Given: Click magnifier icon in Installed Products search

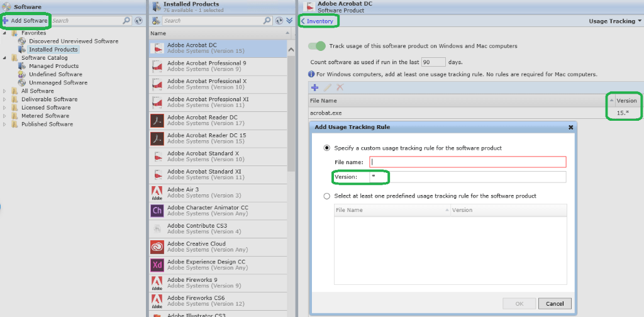Looking at the screenshot, I should pyautogui.click(x=267, y=21).
